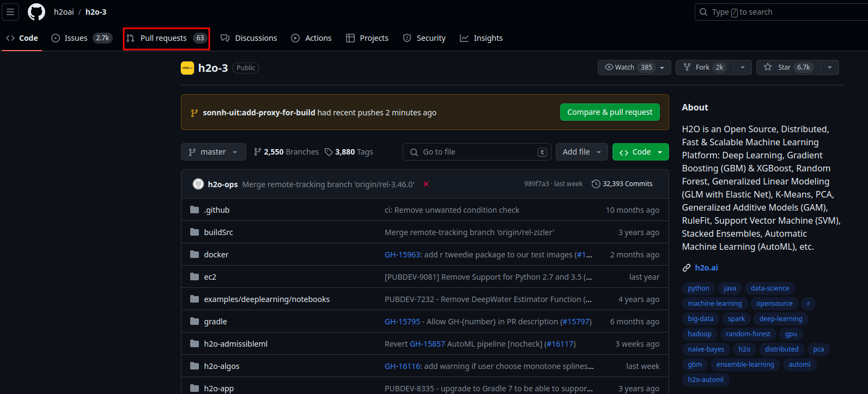Click the machine-learning topic tag
Screen dimensions: 868x394
[x=715, y=304]
